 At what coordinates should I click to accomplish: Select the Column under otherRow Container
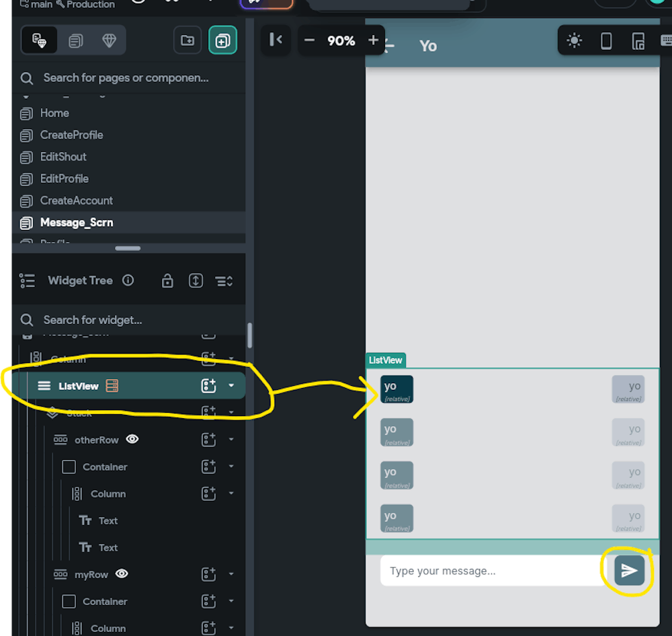point(108,494)
